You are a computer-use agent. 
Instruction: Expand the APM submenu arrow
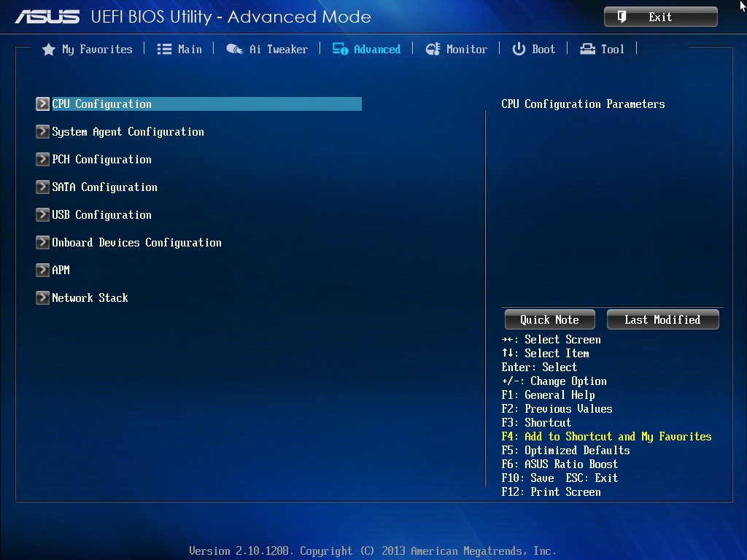(42, 270)
